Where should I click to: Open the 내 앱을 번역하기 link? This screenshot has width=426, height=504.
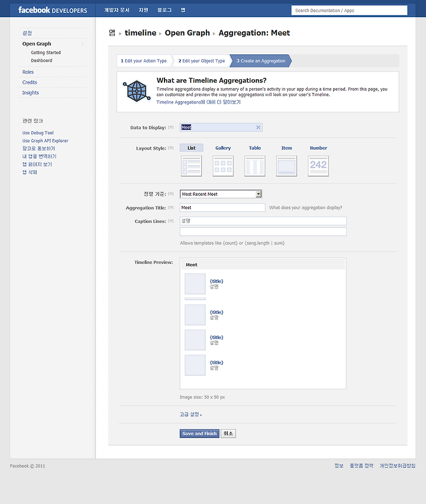click(39, 157)
